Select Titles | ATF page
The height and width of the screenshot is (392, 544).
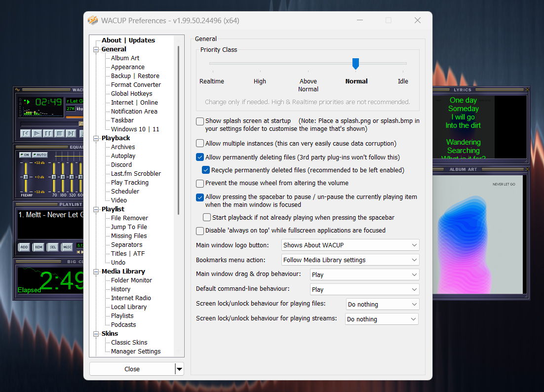click(x=128, y=254)
